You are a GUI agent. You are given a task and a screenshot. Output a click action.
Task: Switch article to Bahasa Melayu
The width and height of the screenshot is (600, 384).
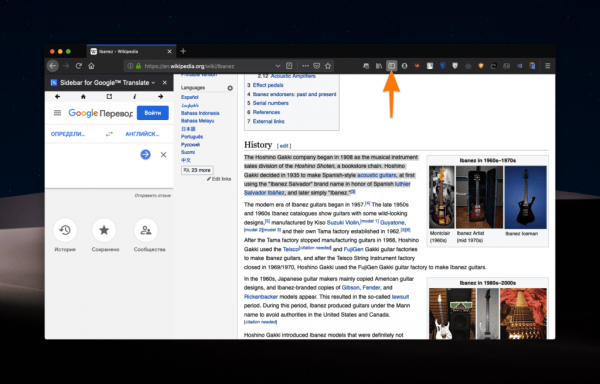(x=197, y=121)
